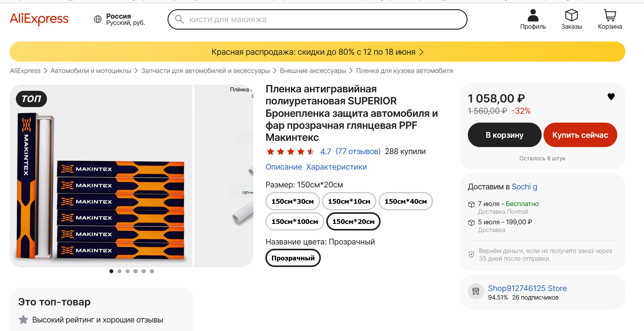The image size is (644, 331).
Task: Open the shopping cart icon
Action: pos(610,16)
